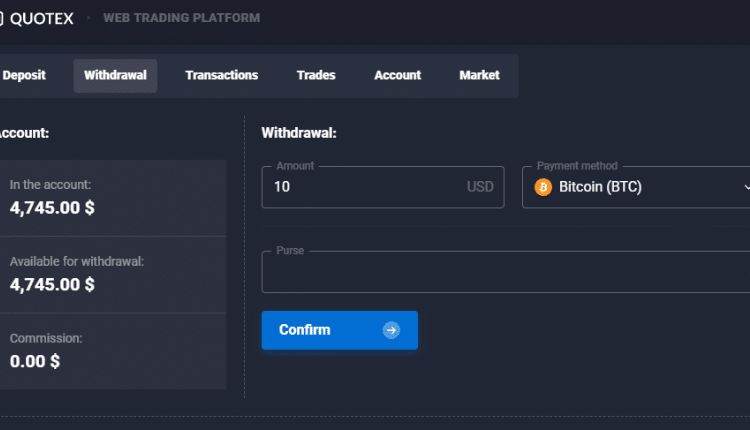Click the USD currency label

point(480,187)
